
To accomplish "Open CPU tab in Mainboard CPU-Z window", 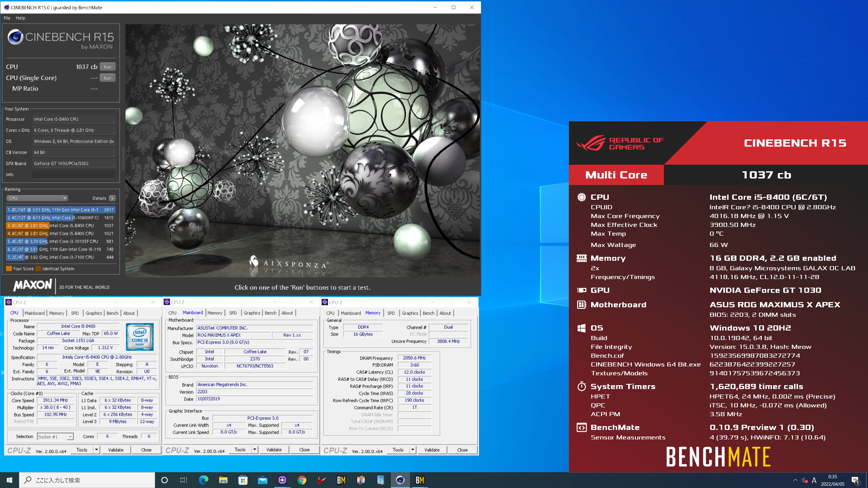I will click(172, 313).
